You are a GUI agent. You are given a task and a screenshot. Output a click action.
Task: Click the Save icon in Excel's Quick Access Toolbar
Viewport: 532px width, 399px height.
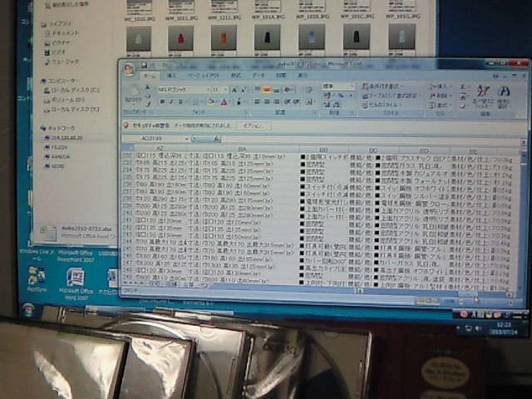[144, 65]
